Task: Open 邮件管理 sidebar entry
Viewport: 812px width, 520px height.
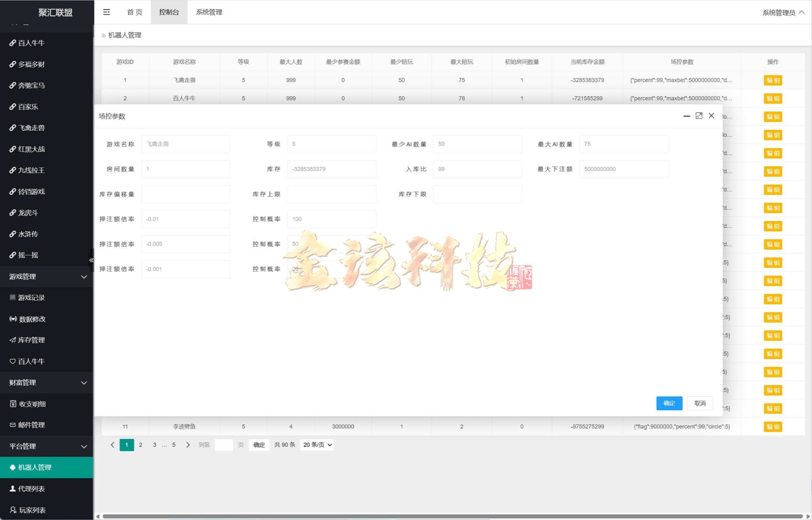Action: click(x=31, y=425)
